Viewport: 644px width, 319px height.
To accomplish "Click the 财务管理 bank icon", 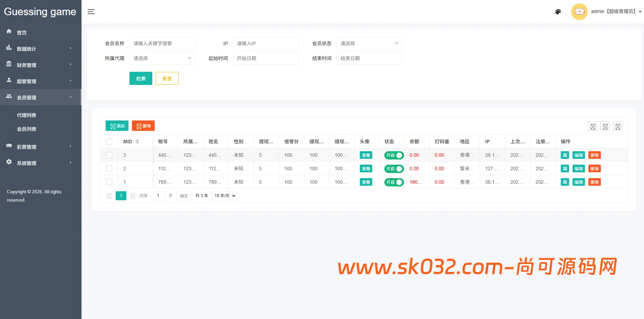I will [x=9, y=64].
